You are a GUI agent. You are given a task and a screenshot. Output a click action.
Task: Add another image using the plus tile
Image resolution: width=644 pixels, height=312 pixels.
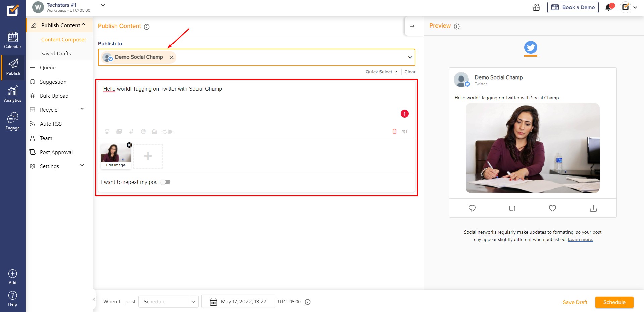[148, 156]
